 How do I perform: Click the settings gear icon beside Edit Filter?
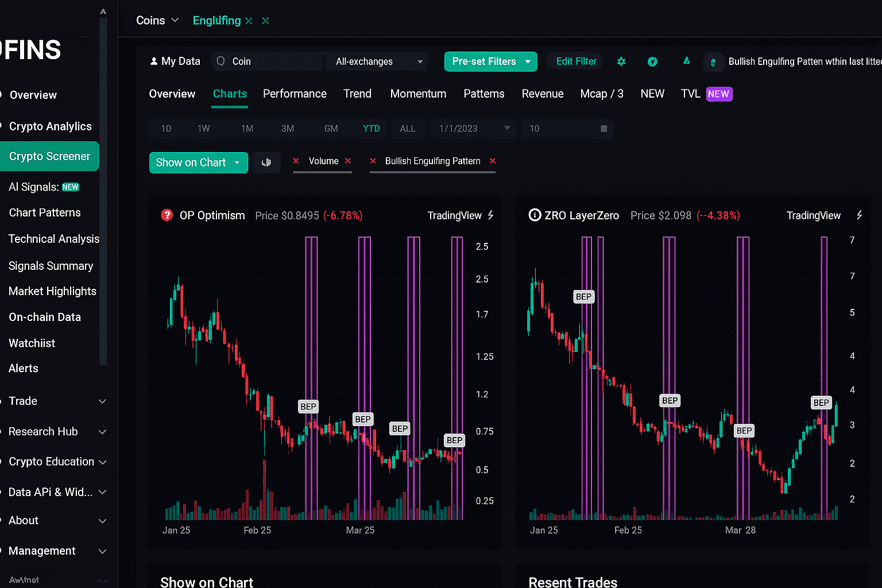621,61
